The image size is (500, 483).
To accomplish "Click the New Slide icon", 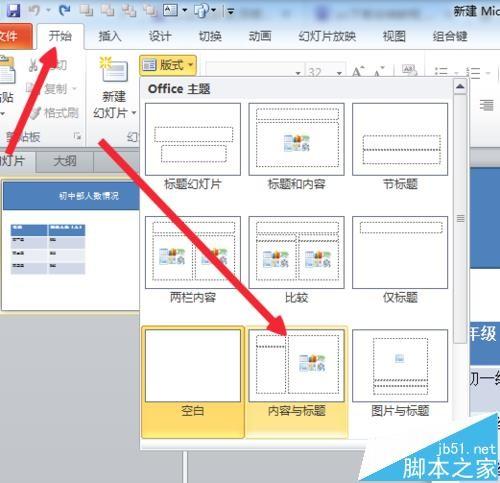I will click(114, 69).
